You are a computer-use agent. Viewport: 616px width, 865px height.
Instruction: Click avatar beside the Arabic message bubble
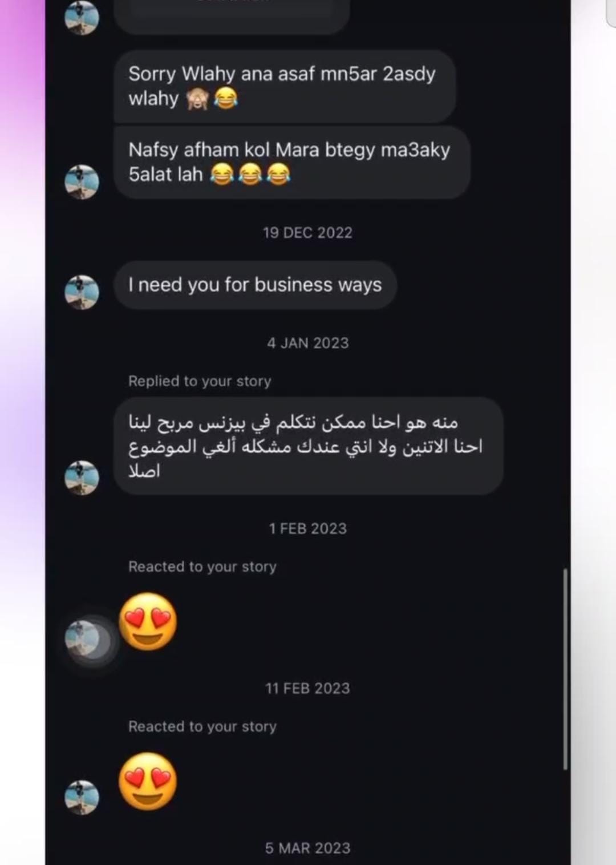click(x=82, y=478)
